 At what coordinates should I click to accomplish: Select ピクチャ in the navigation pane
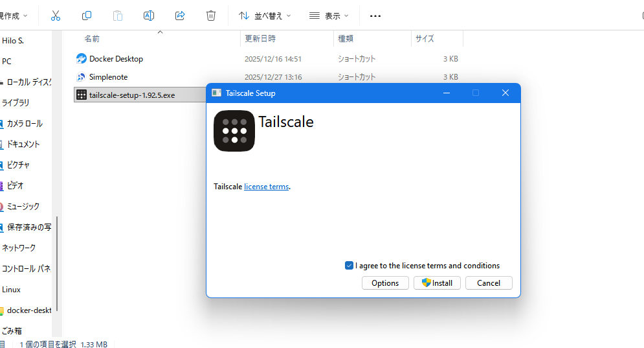pyautogui.click(x=18, y=165)
